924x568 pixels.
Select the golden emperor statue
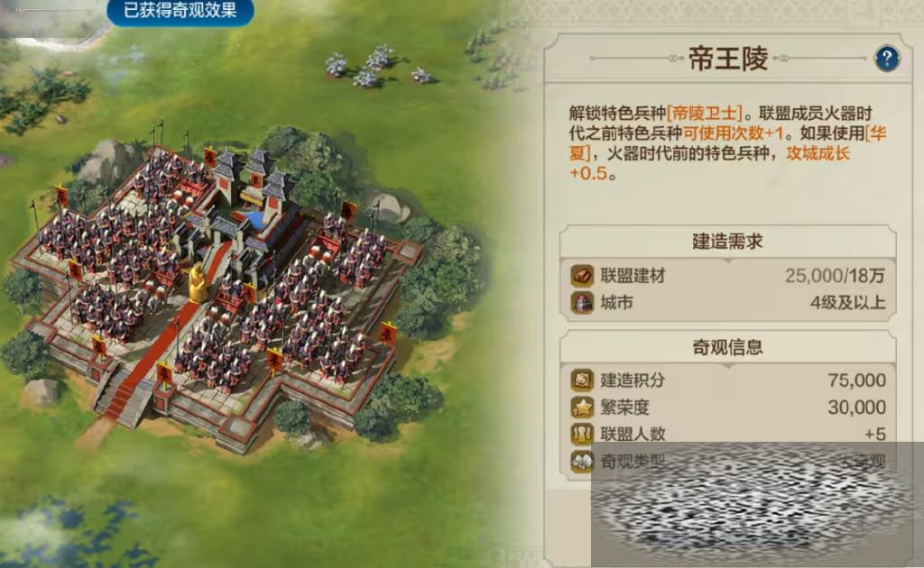tap(198, 283)
